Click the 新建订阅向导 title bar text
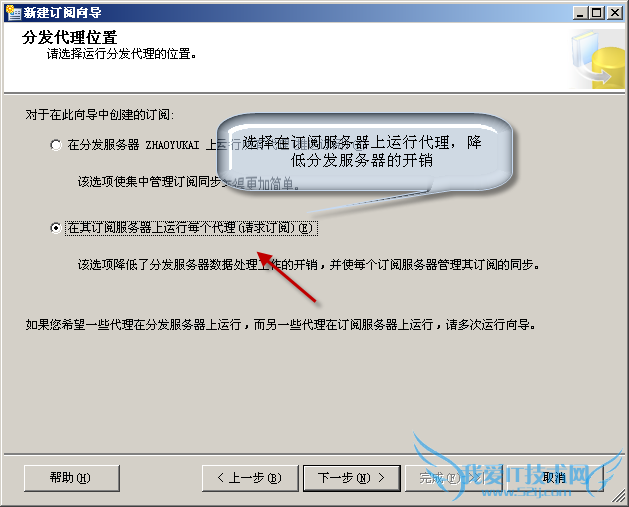The width and height of the screenshot is (629, 507). pos(62,13)
